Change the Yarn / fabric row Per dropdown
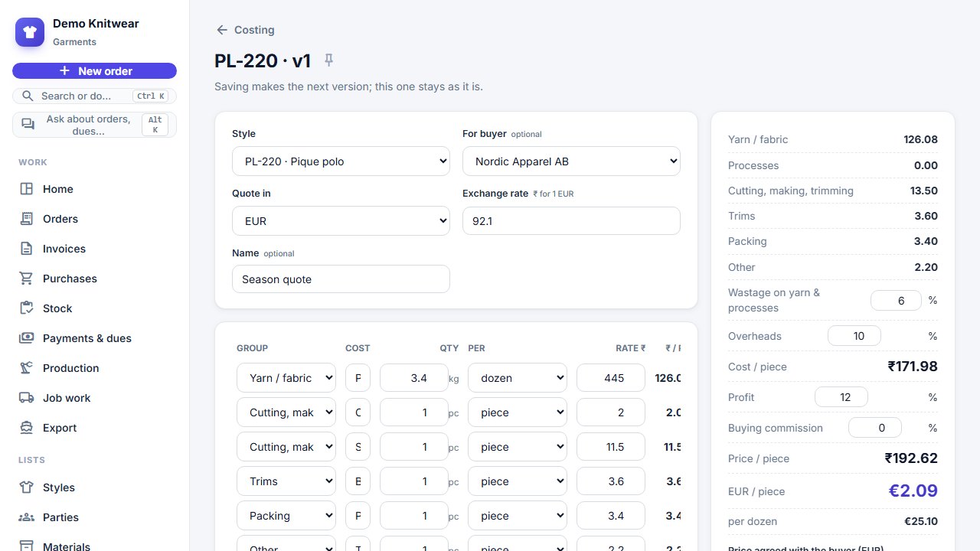Viewport: 980px width, 551px height. [x=518, y=377]
